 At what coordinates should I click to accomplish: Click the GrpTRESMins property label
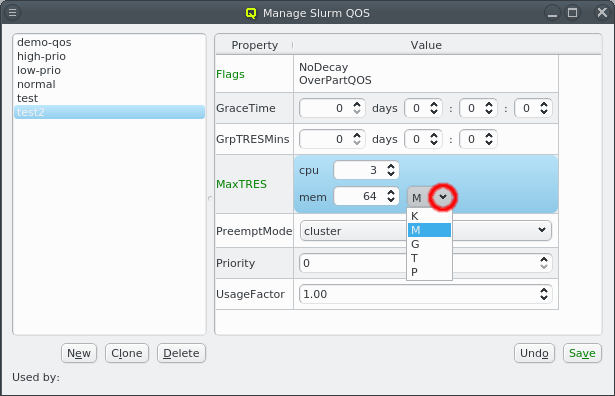coord(253,139)
